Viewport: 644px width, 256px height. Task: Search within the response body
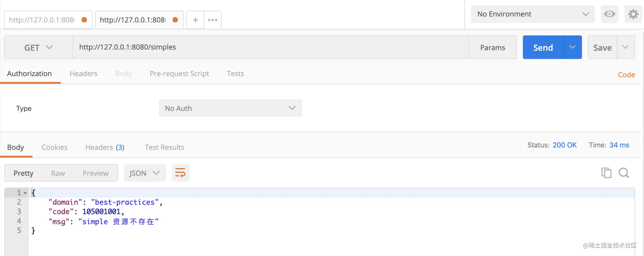pyautogui.click(x=624, y=173)
